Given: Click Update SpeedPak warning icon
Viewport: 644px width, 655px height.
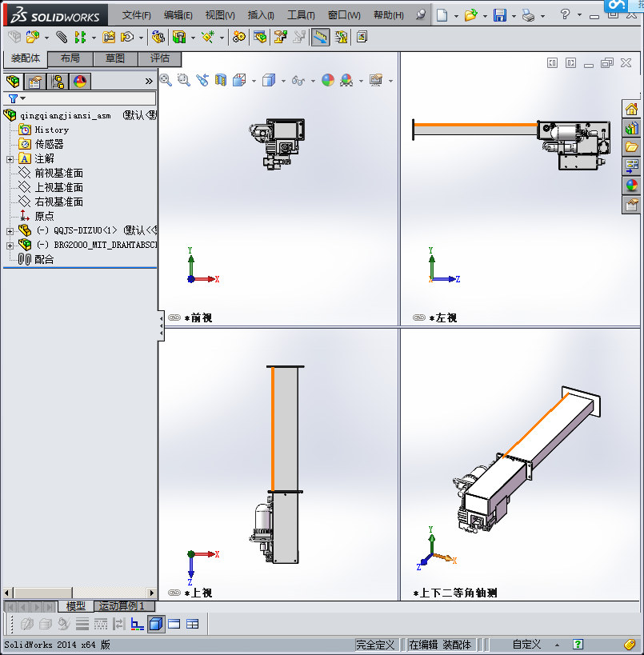Looking at the screenshot, I should pyautogui.click(x=341, y=37).
